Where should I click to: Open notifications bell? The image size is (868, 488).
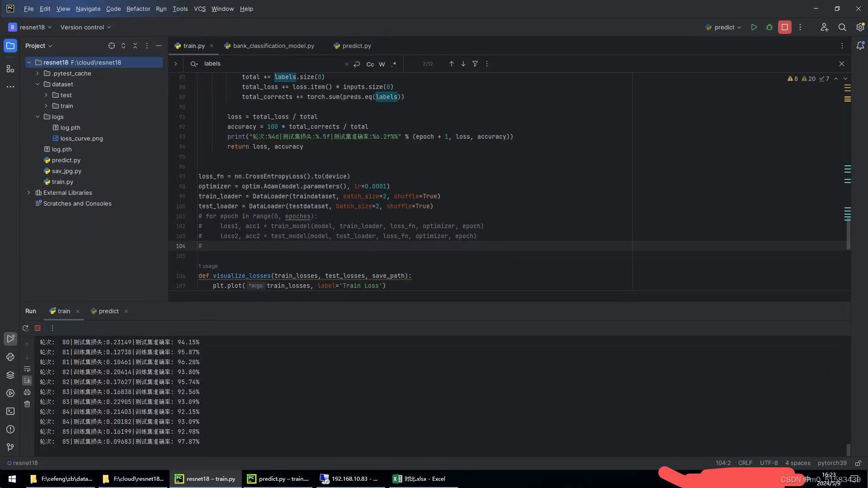(x=860, y=46)
